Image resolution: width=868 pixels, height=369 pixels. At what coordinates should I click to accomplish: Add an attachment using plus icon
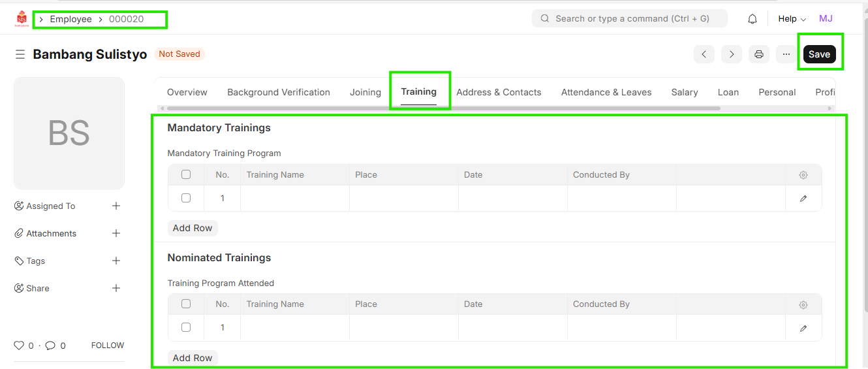click(x=116, y=233)
